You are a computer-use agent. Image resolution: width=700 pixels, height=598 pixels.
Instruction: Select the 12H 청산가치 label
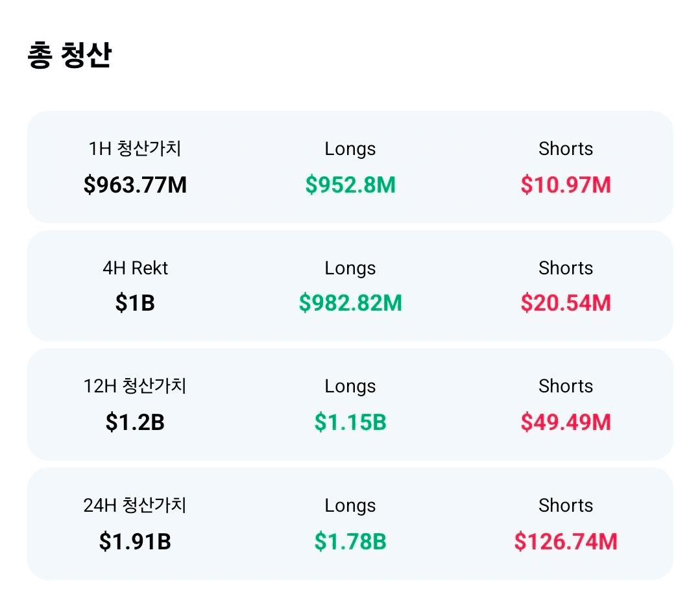click(135, 387)
